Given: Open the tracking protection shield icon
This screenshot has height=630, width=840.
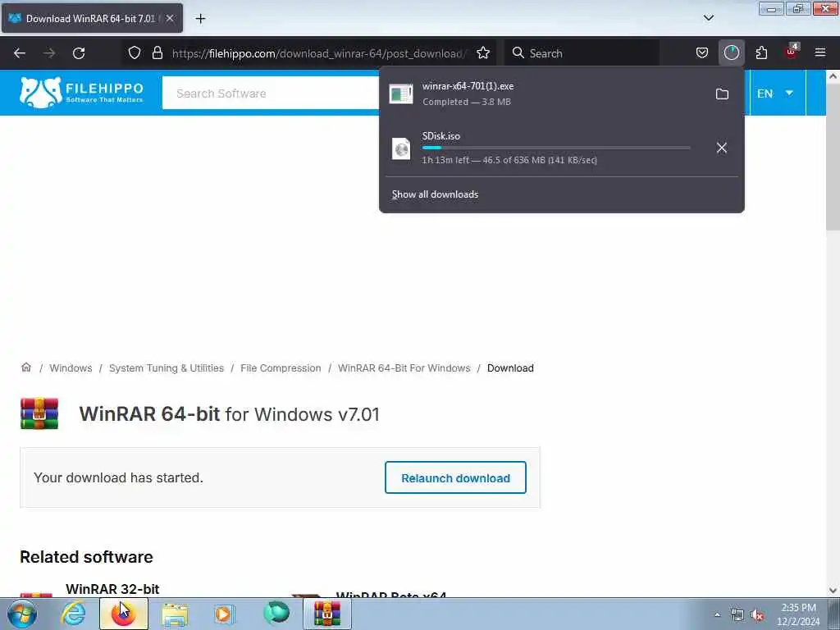Looking at the screenshot, I should click(x=135, y=53).
